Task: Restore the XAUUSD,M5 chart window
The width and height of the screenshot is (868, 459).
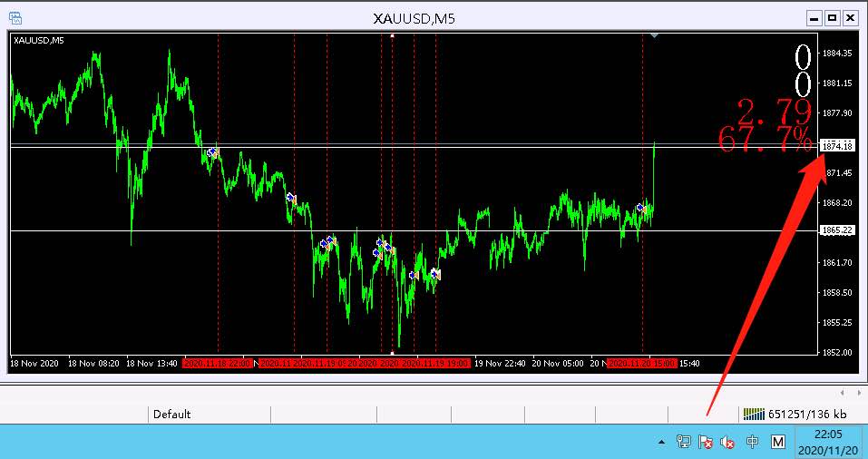Action: pyautogui.click(x=832, y=18)
